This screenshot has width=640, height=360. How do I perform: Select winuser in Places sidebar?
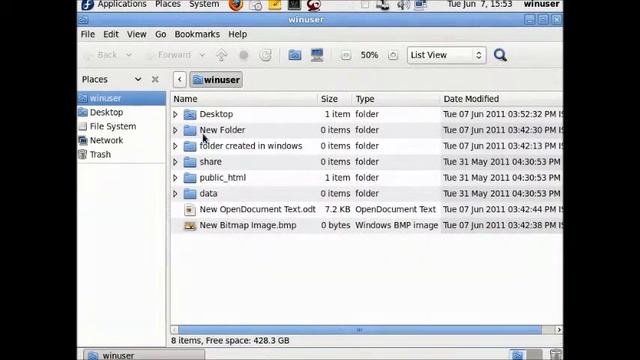122,98
